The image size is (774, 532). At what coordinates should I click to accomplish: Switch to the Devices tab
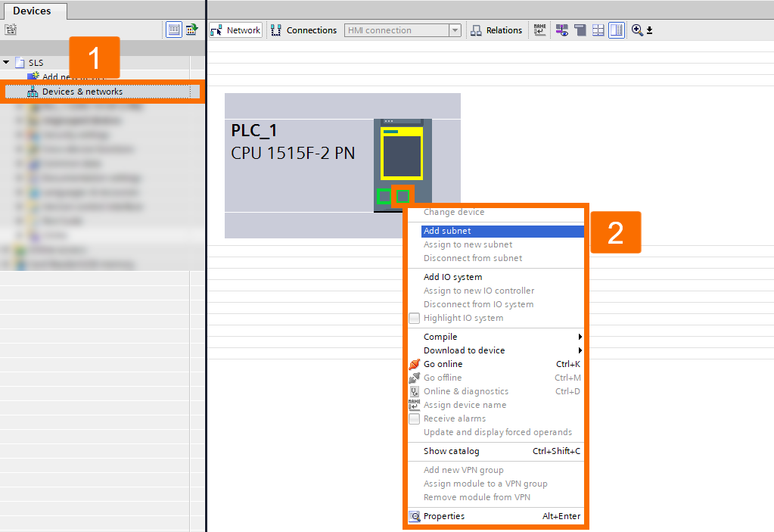[32, 11]
